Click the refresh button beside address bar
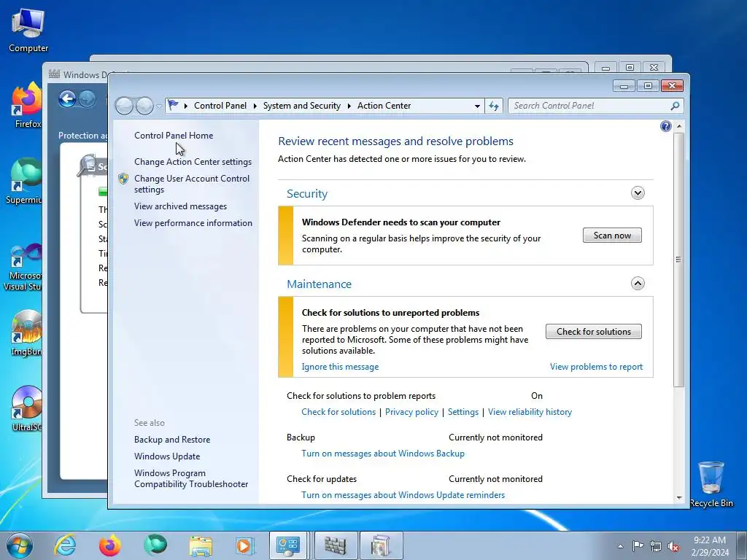The height and width of the screenshot is (560, 747). [494, 106]
